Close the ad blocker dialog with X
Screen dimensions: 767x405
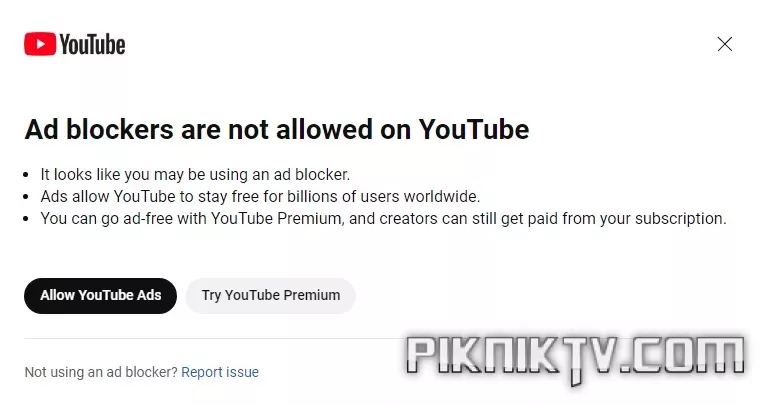point(724,44)
